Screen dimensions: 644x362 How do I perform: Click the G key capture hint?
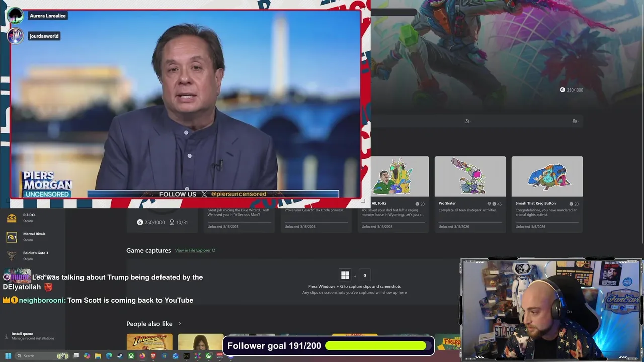365,275
